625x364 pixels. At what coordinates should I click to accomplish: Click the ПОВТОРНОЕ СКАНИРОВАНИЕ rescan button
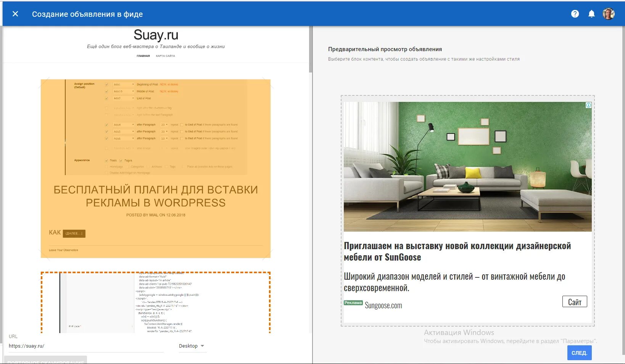[46, 360]
